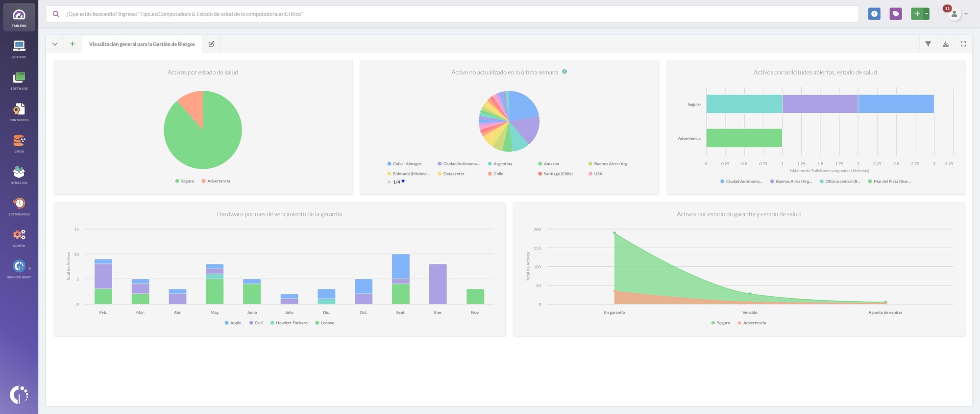Toggle Advertencia legend in health pie chart
Viewport: 980px width, 414px height.
tap(216, 181)
